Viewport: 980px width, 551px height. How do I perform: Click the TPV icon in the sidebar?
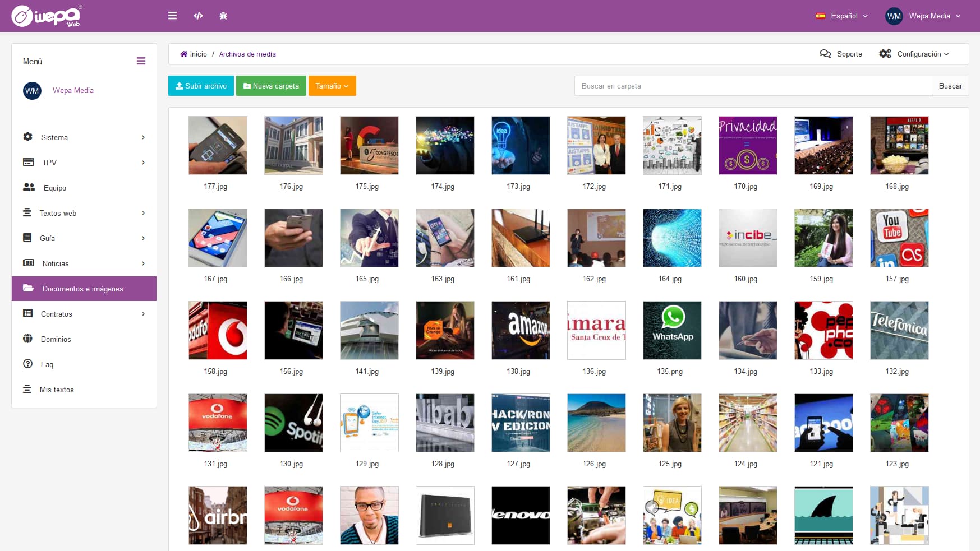28,162
